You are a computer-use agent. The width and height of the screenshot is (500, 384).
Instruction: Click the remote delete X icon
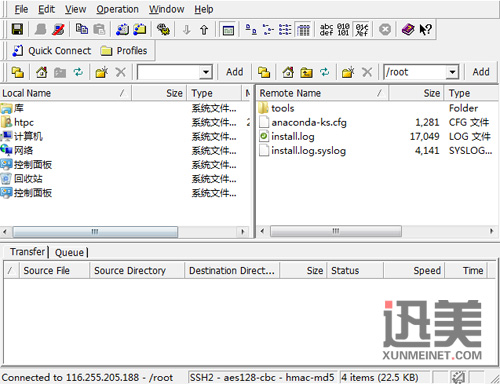367,72
